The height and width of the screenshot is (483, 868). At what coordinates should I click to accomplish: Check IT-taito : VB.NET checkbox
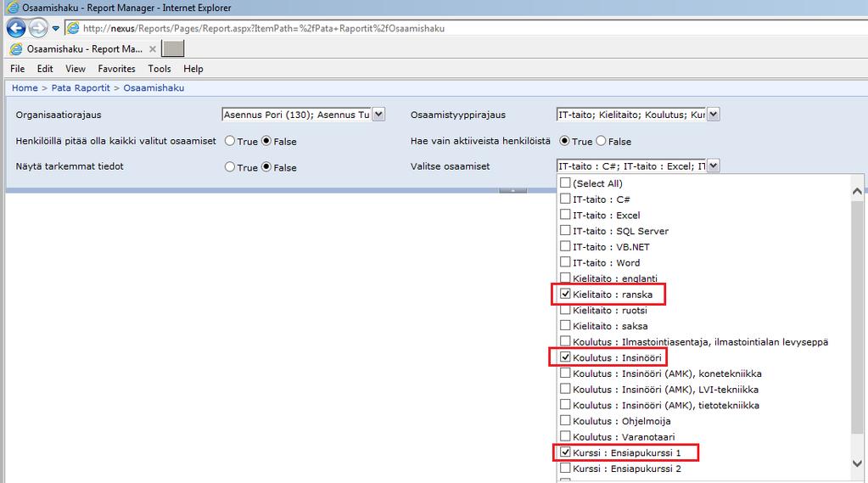point(565,246)
